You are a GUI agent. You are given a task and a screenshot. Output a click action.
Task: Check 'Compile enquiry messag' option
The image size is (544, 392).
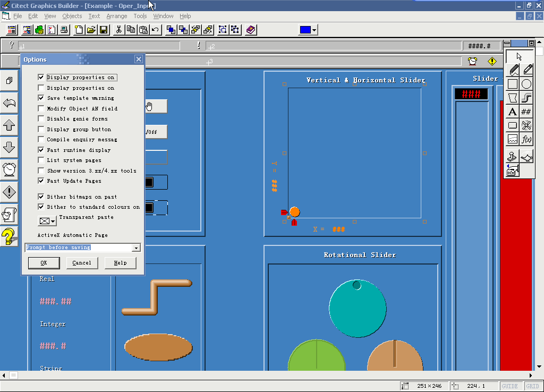coord(41,140)
